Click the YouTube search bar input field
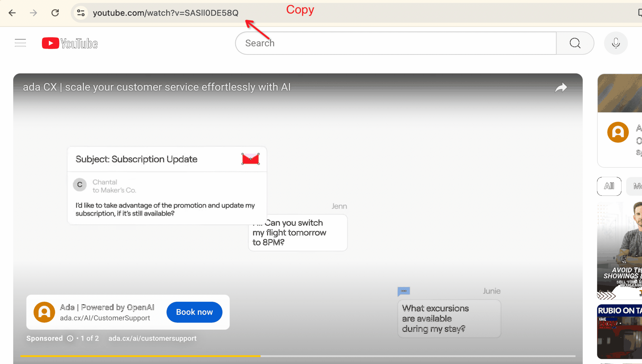Viewport: 642px width, 364px height. point(396,43)
